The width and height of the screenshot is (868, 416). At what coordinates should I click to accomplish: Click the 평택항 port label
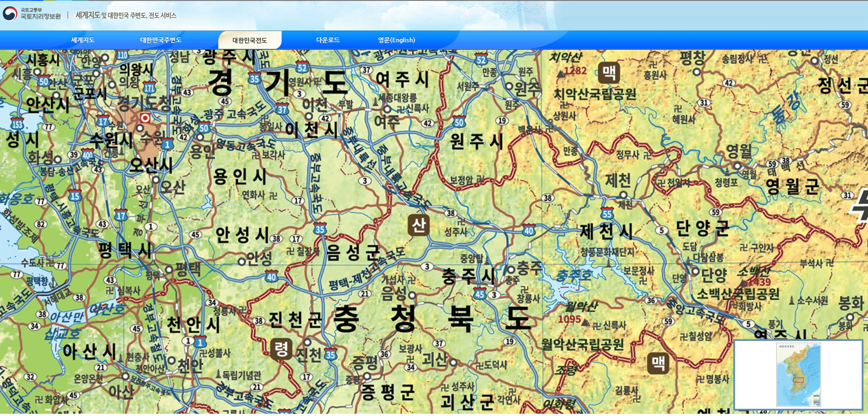click(37, 281)
